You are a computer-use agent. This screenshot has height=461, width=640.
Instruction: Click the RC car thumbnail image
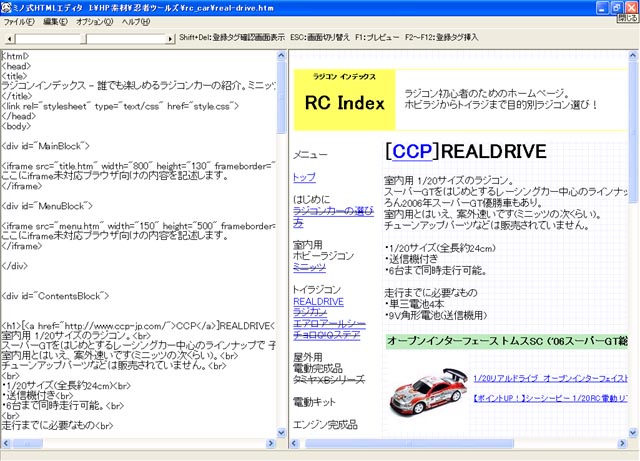point(428,391)
